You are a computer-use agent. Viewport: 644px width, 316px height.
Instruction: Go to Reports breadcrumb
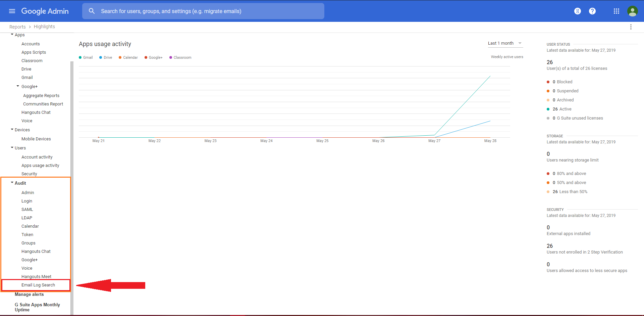(17, 27)
